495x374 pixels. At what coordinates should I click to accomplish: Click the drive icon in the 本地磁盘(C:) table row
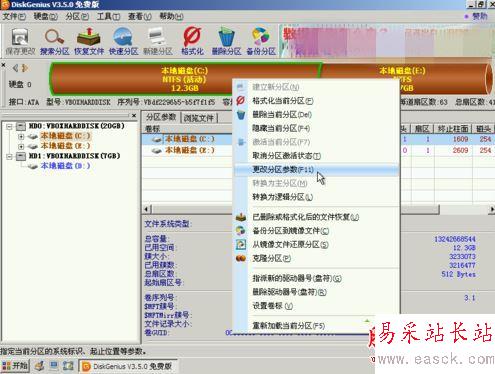(x=157, y=139)
